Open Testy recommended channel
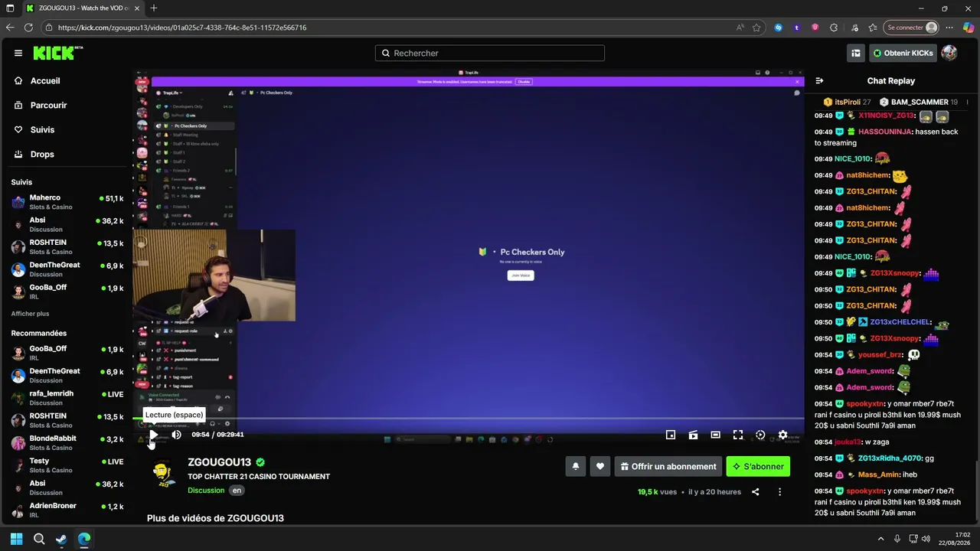980x551 pixels. (x=67, y=465)
